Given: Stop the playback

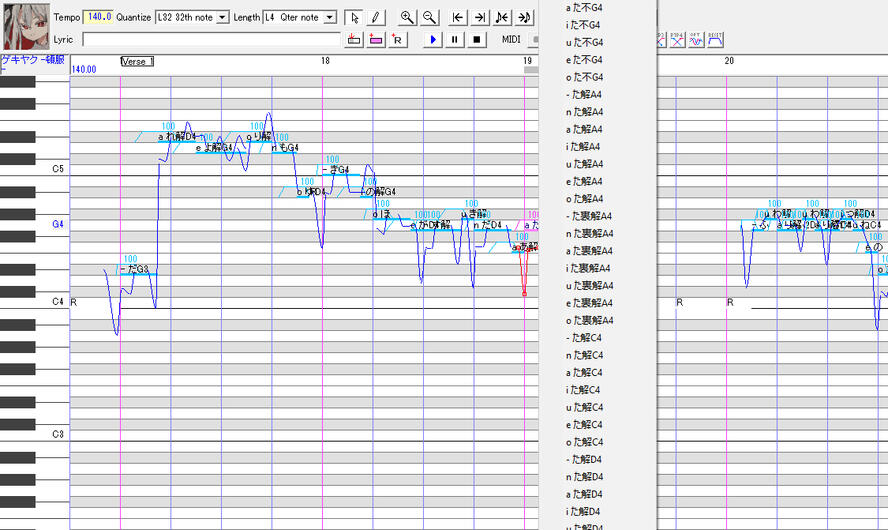Looking at the screenshot, I should (x=477, y=40).
